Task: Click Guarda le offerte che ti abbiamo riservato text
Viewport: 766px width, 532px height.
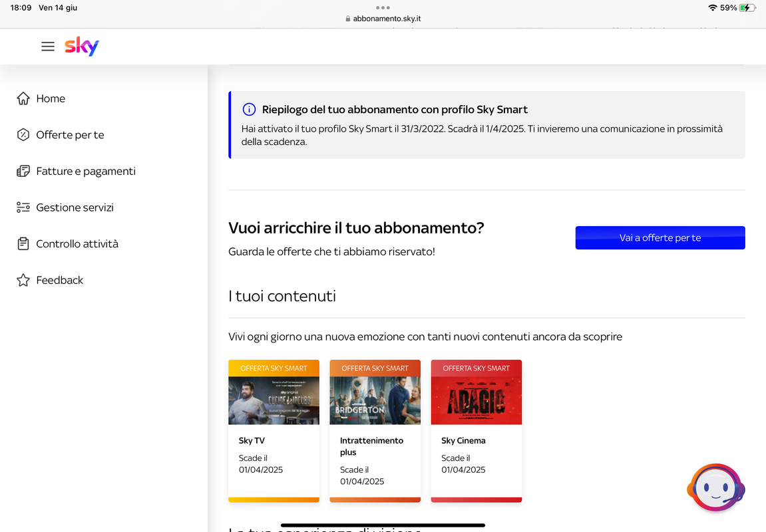Action: [331, 252]
